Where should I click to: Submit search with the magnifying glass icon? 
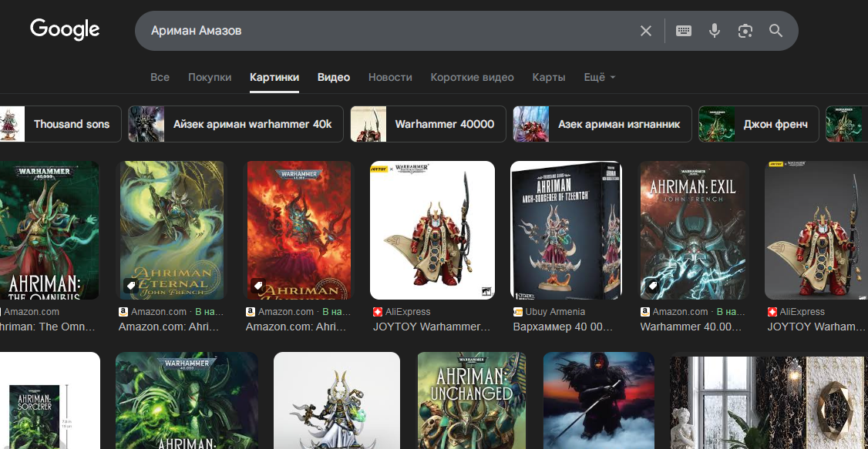[x=776, y=31]
